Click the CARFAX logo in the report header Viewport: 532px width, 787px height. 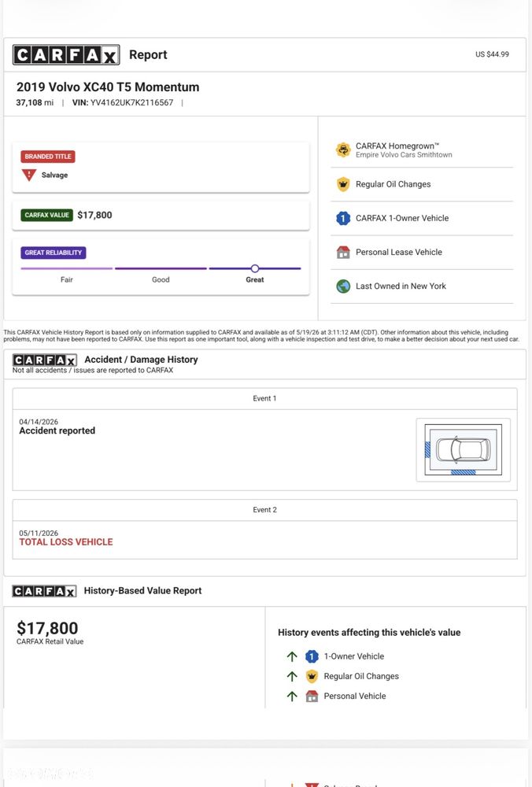pos(66,55)
